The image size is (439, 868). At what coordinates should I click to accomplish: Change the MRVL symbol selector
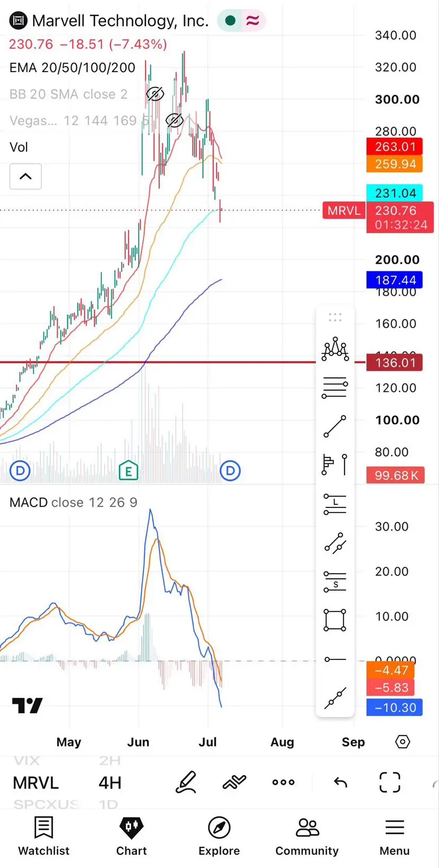pos(36,783)
